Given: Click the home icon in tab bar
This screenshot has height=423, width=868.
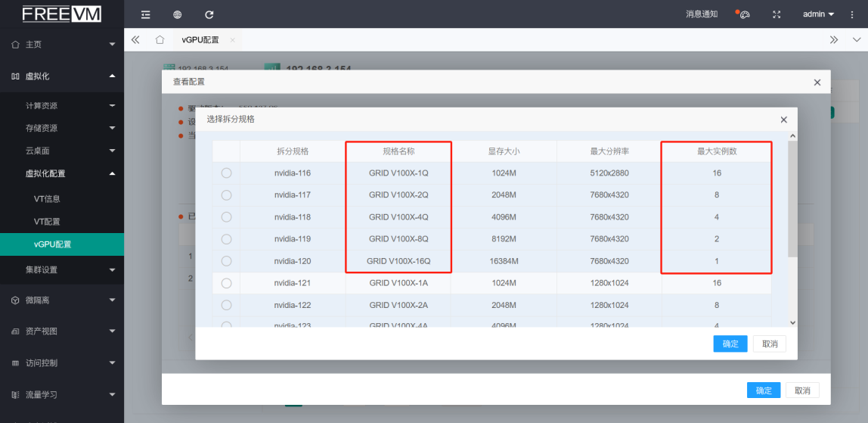Looking at the screenshot, I should click(x=160, y=40).
